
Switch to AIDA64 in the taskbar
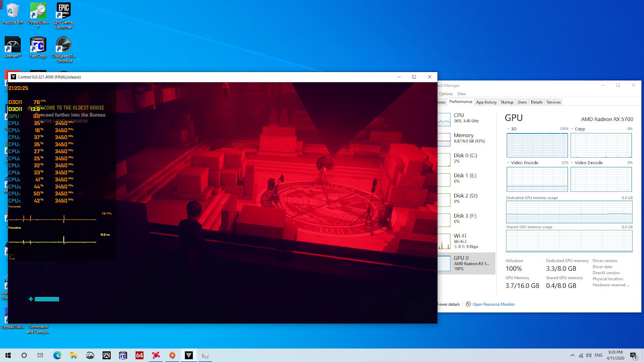click(140, 355)
